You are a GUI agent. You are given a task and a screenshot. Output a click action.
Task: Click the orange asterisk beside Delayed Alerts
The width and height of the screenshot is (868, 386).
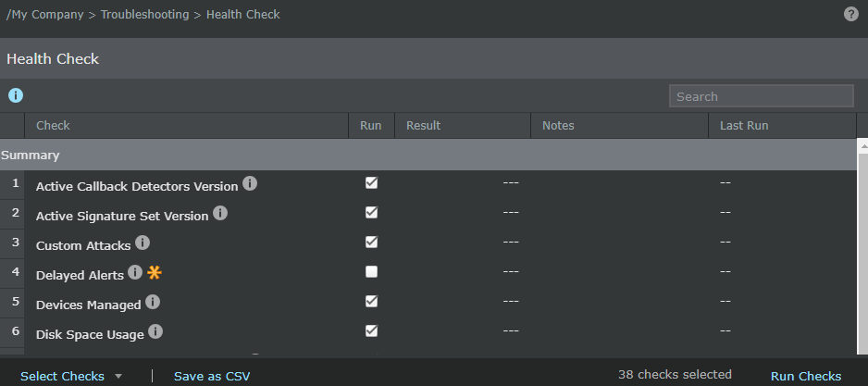(x=154, y=272)
